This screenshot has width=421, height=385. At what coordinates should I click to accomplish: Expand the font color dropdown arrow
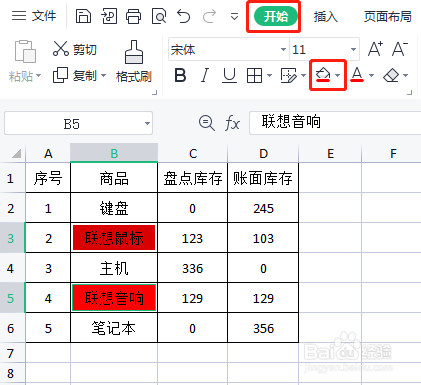tap(371, 76)
